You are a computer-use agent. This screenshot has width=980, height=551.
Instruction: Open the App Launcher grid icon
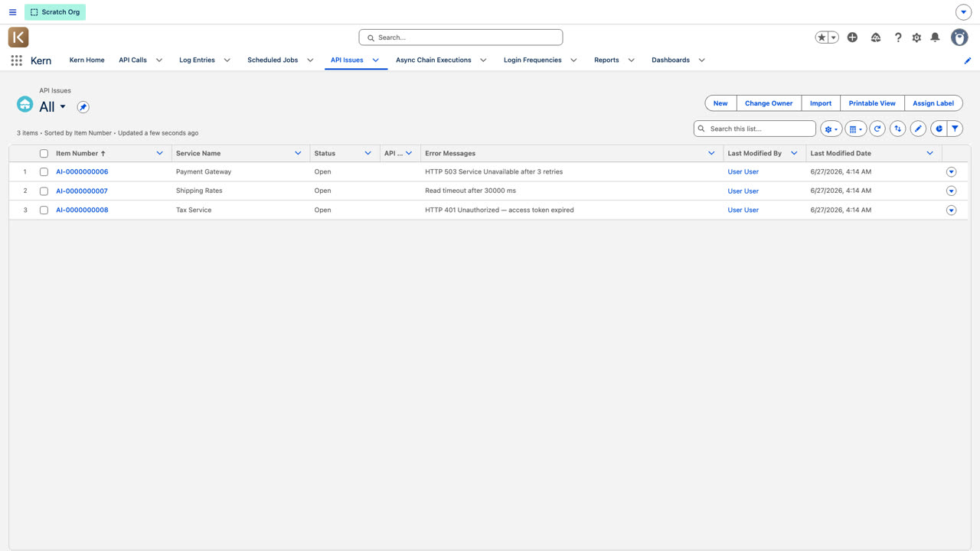coord(16,60)
